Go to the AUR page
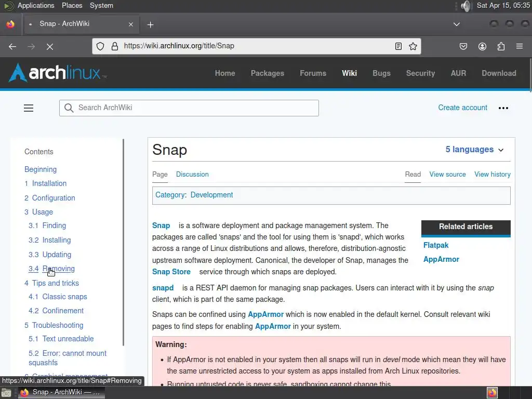 pyautogui.click(x=458, y=73)
